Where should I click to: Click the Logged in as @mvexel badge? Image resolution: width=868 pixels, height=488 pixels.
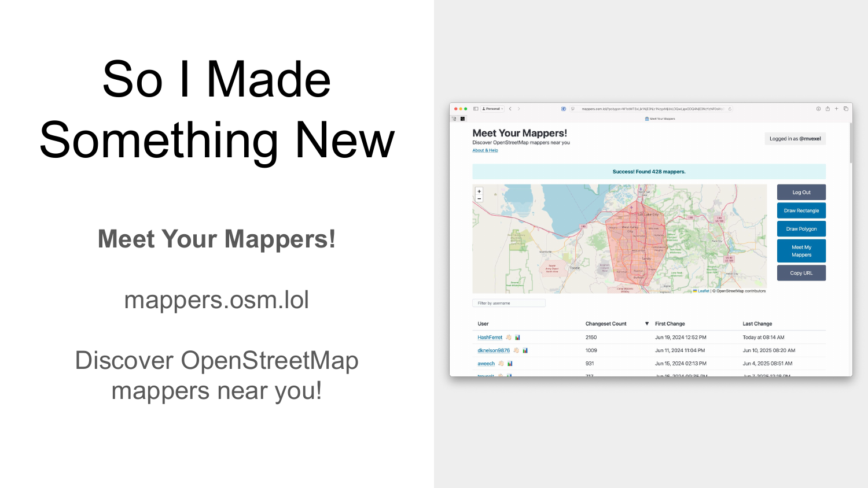[x=795, y=139]
